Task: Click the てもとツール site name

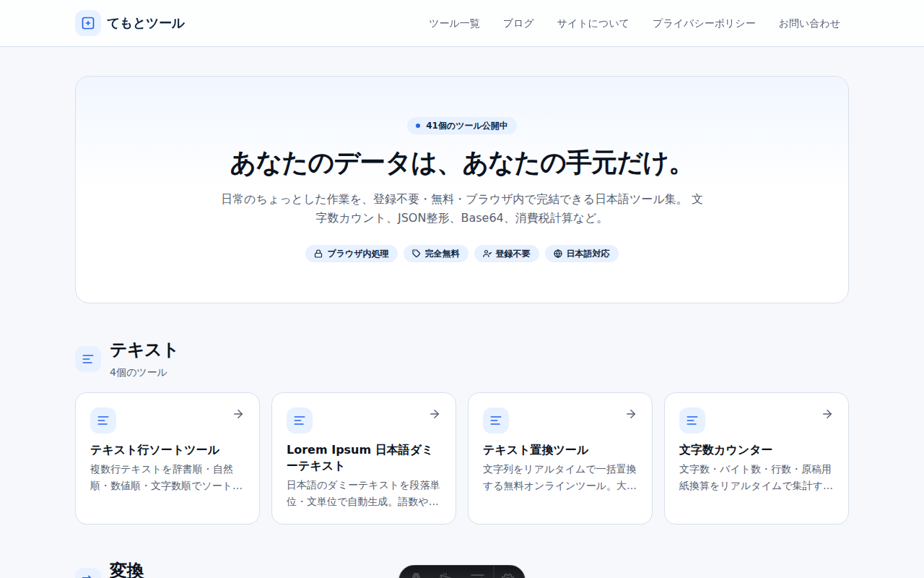Action: click(146, 23)
